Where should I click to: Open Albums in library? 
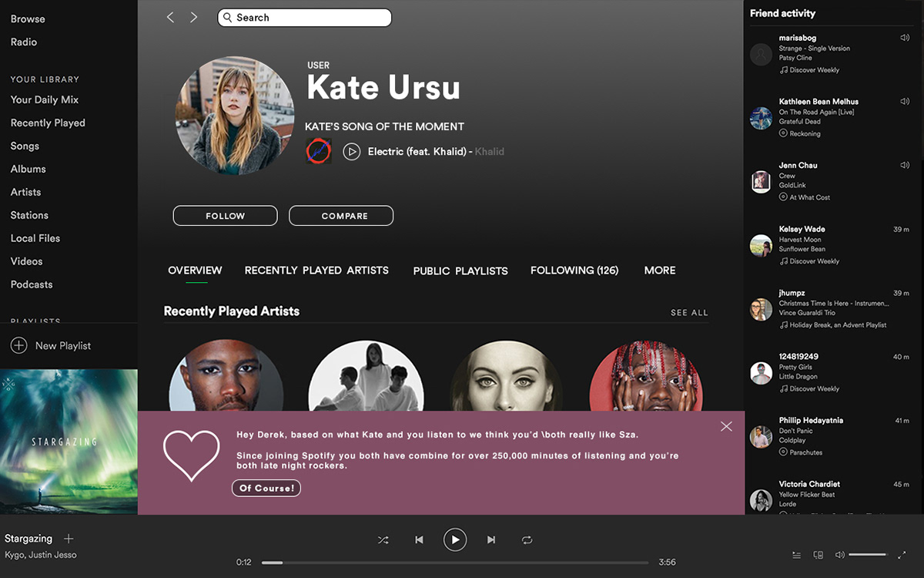click(x=28, y=169)
